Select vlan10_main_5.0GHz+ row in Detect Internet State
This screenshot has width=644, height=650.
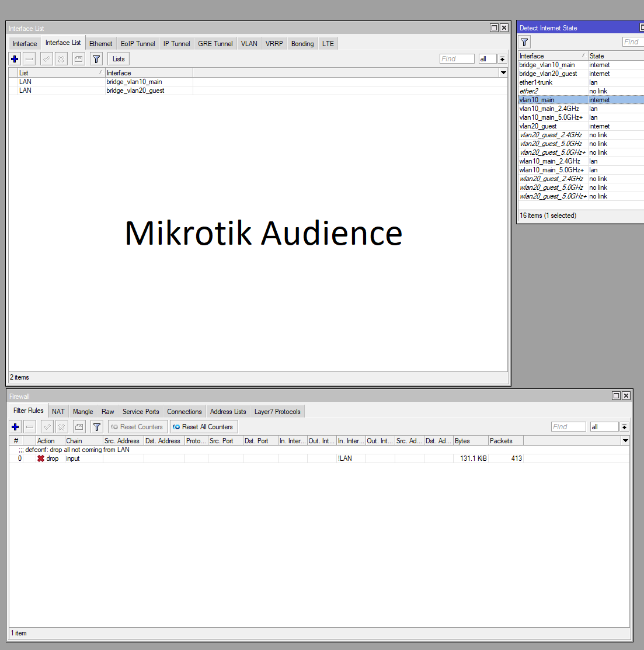click(x=581, y=117)
